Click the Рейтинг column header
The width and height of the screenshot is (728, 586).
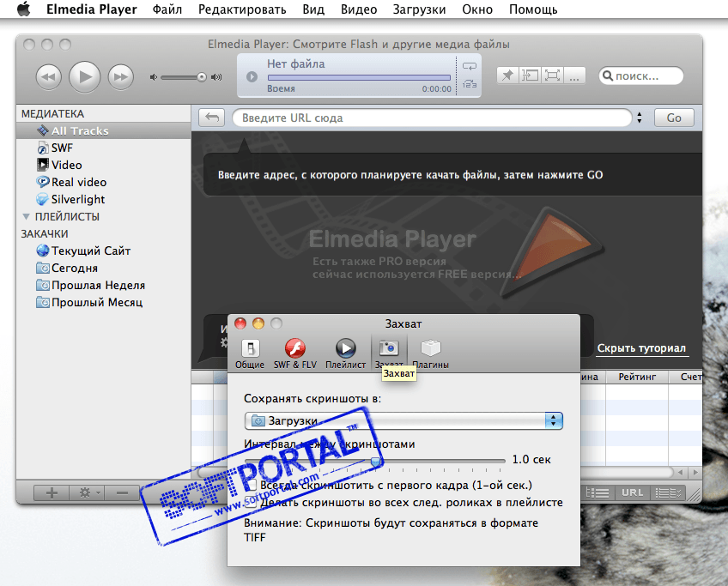[x=636, y=378]
